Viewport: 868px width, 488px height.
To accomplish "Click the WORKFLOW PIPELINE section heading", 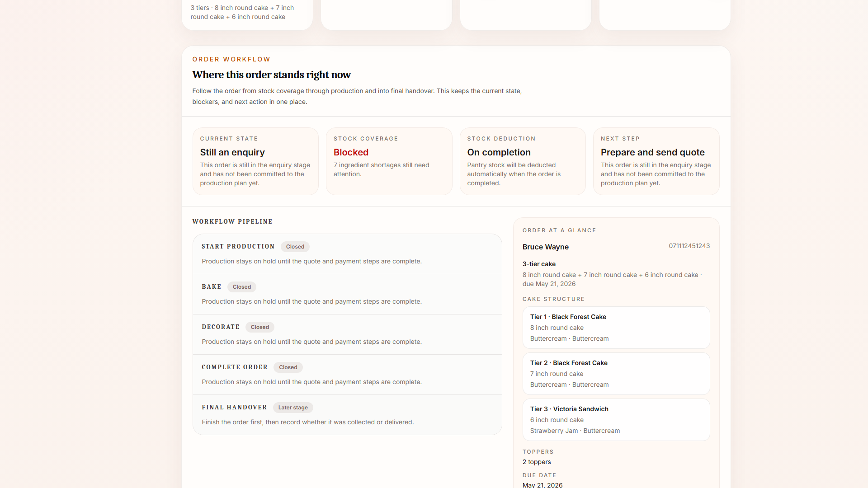I will pyautogui.click(x=232, y=222).
